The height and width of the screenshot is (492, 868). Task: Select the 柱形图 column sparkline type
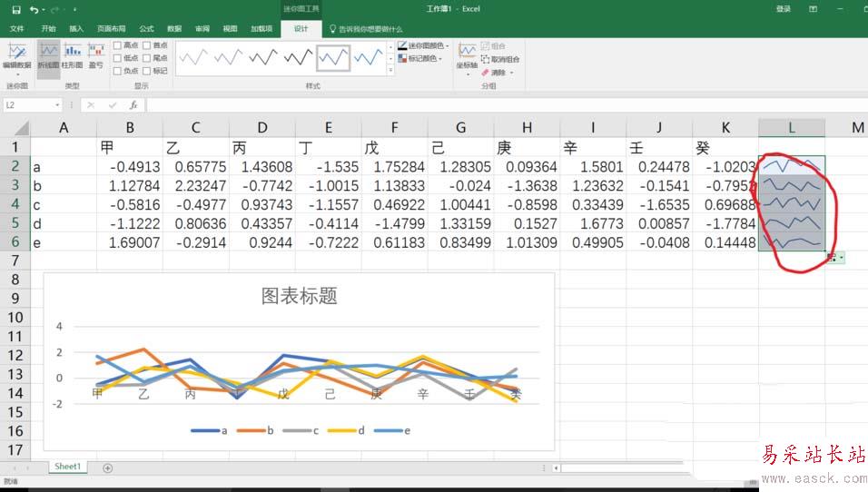tap(72, 56)
